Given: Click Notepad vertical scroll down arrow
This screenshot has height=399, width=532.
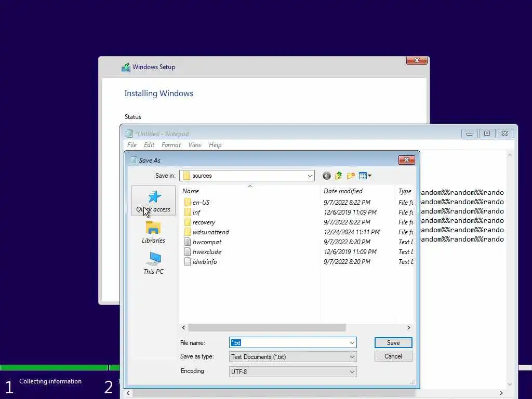Looking at the screenshot, I should click(x=510, y=384).
